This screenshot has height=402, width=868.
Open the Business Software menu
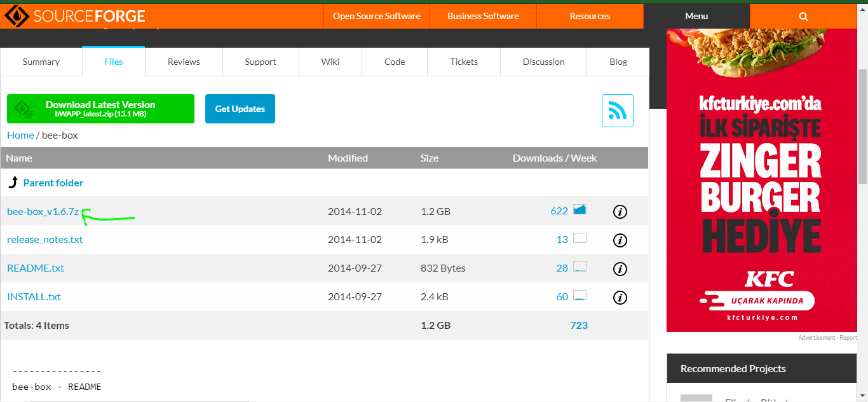pos(483,16)
